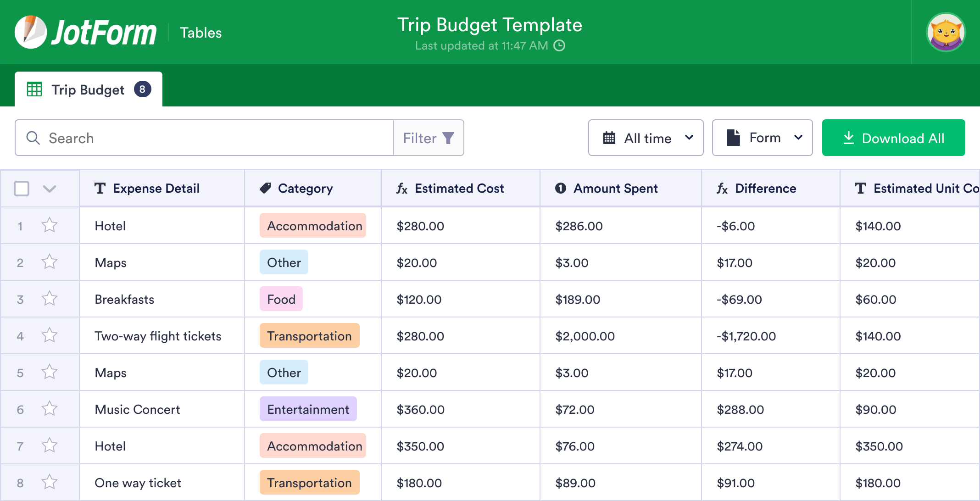The image size is (980, 501).
Task: Click the Filter funnel icon
Action: 448,138
